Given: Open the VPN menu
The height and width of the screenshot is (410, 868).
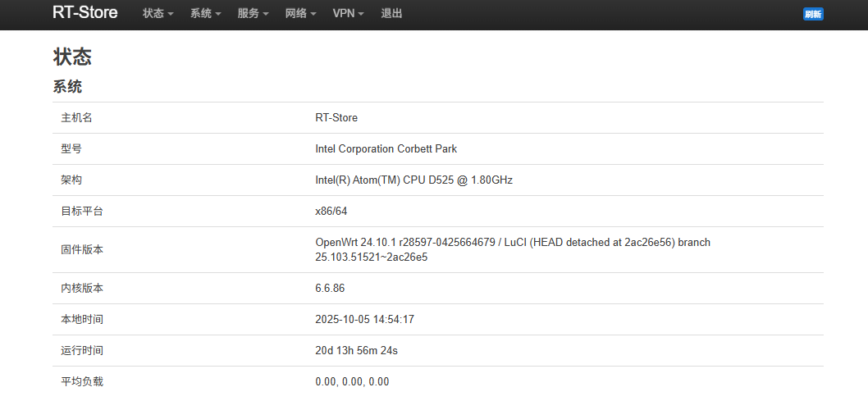Looking at the screenshot, I should [348, 14].
